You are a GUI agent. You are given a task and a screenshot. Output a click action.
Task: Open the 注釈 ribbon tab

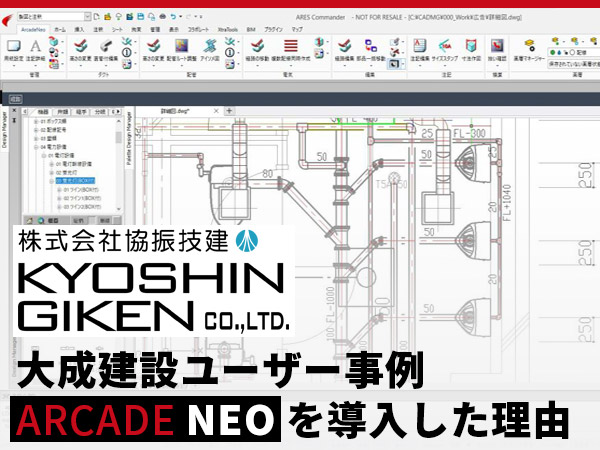[98, 29]
